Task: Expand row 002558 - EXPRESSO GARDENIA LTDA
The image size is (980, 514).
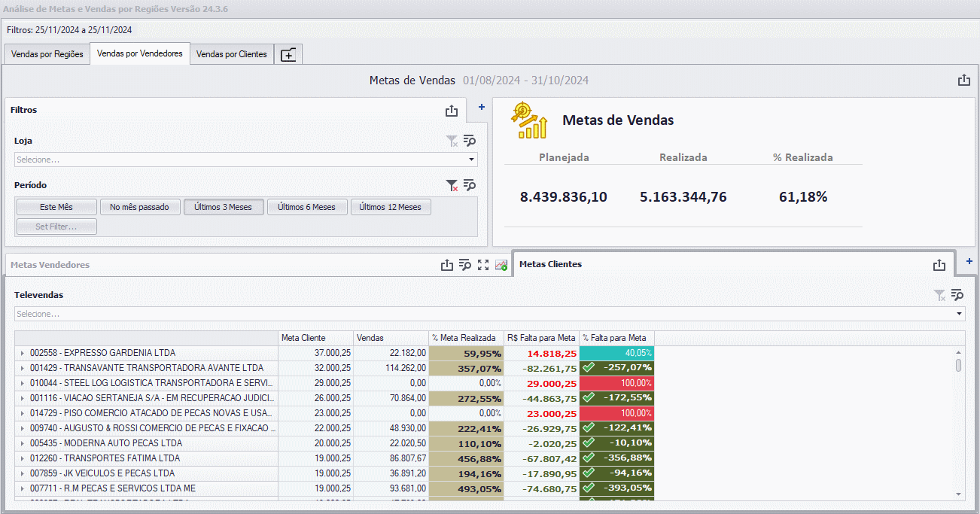Action: (23, 353)
